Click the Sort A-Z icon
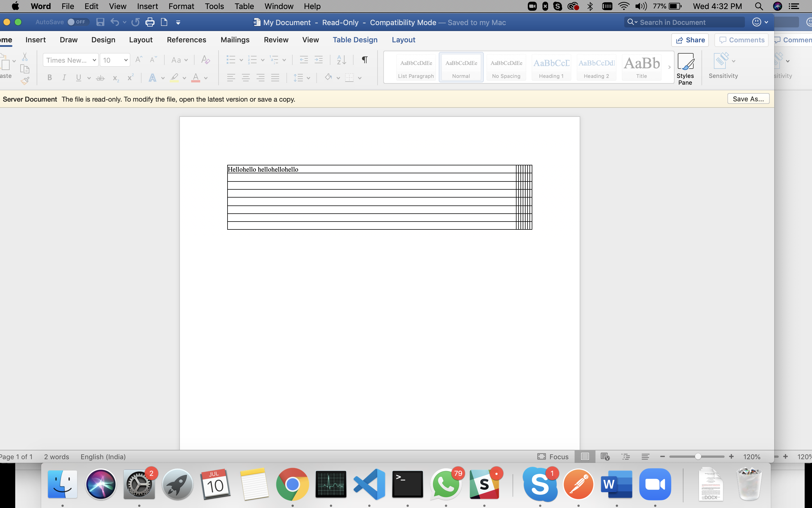812x508 pixels. point(341,60)
